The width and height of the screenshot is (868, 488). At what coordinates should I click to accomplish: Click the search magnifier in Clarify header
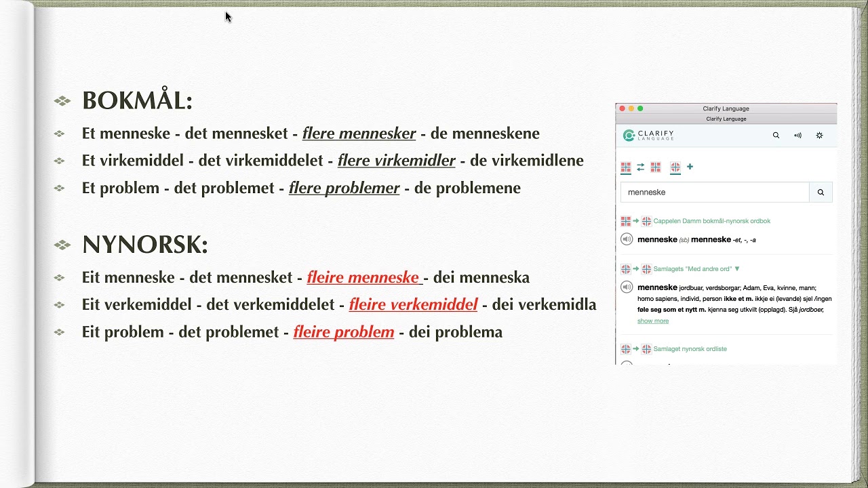[776, 136]
